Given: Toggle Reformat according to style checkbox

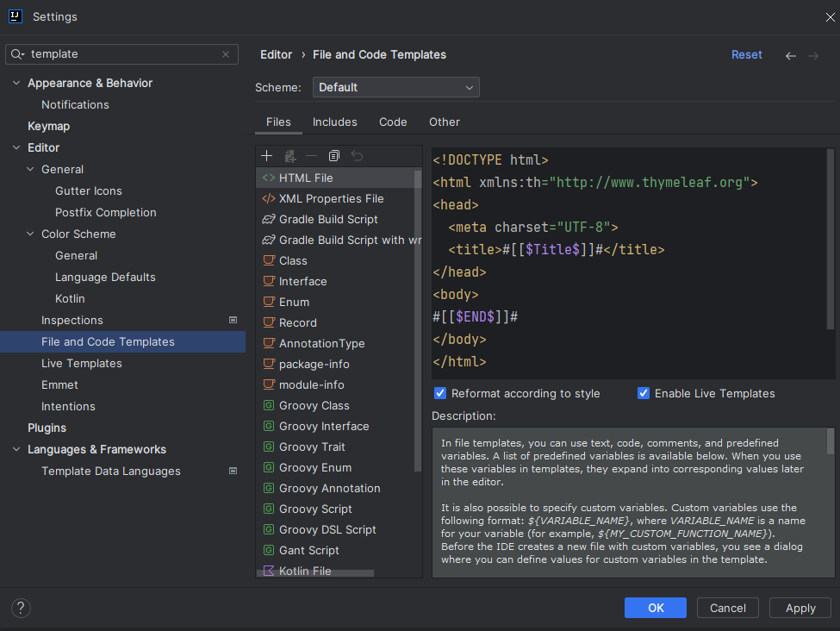Looking at the screenshot, I should click(440, 393).
